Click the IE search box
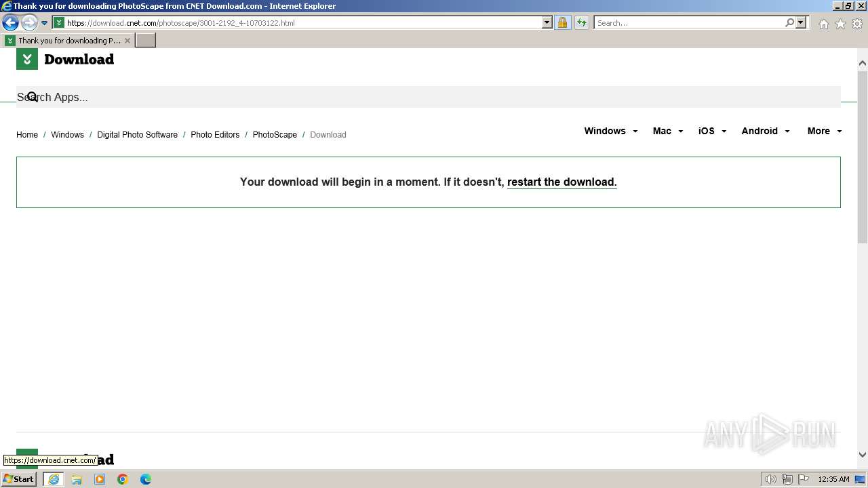 [x=689, y=23]
